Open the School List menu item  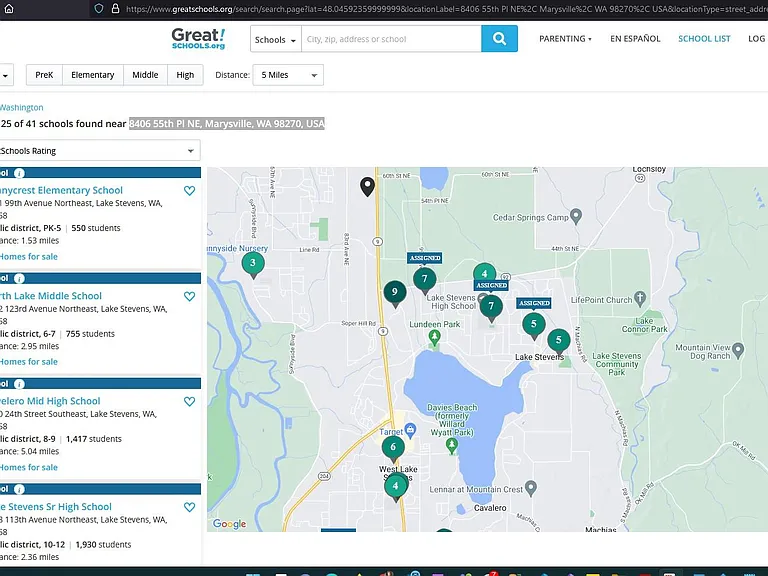[704, 39]
